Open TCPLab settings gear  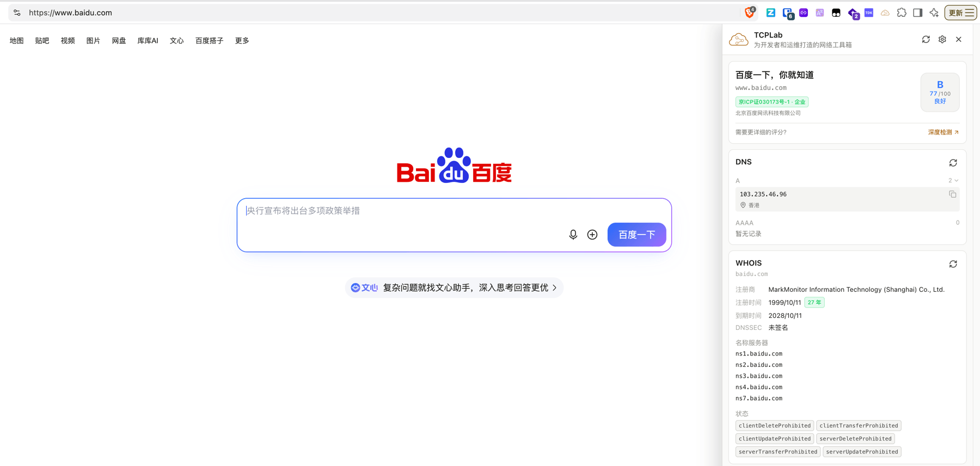pyautogui.click(x=942, y=39)
